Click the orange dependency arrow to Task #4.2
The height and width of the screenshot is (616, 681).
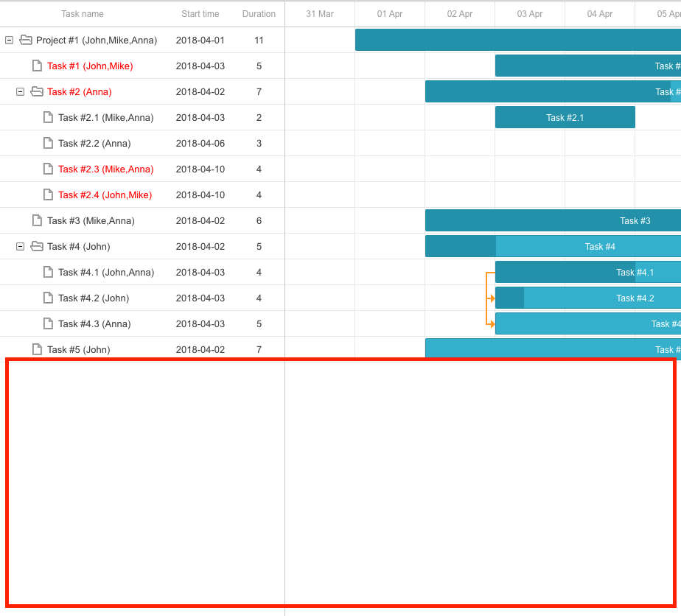(x=490, y=298)
